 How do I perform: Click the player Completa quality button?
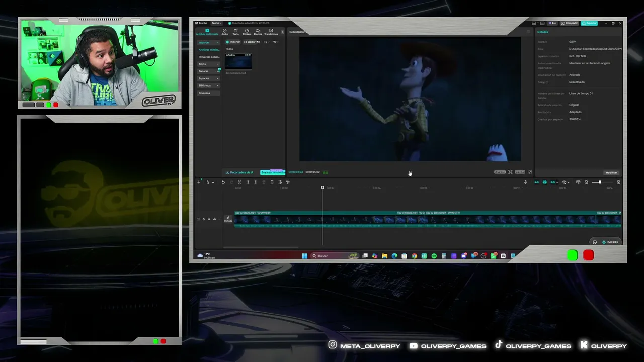tap(500, 172)
